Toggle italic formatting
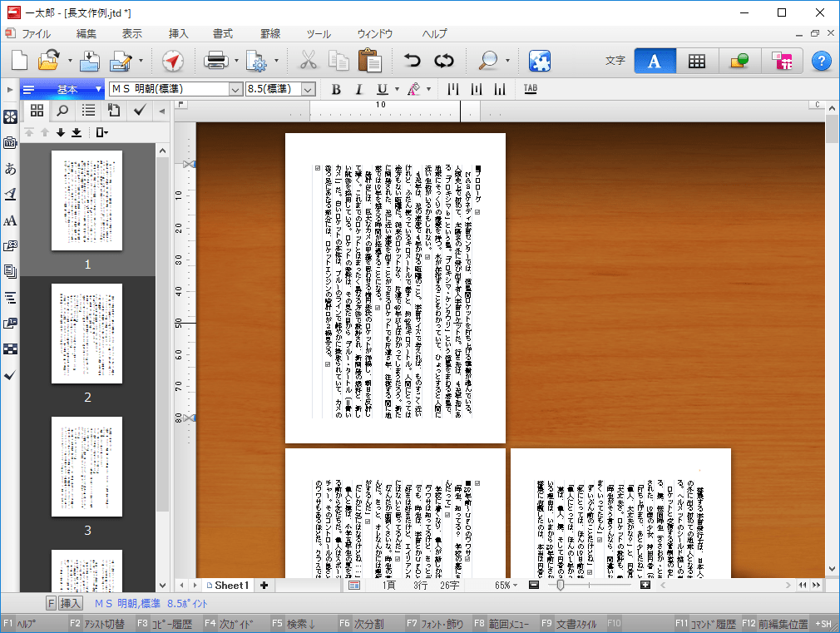The image size is (840, 633). pyautogui.click(x=358, y=89)
